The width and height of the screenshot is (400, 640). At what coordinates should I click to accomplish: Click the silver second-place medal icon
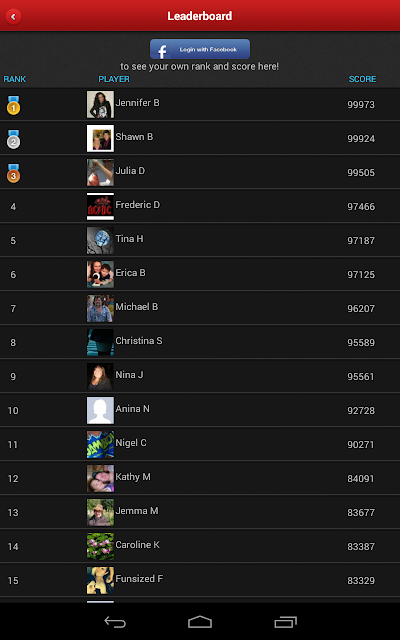pos(13,139)
